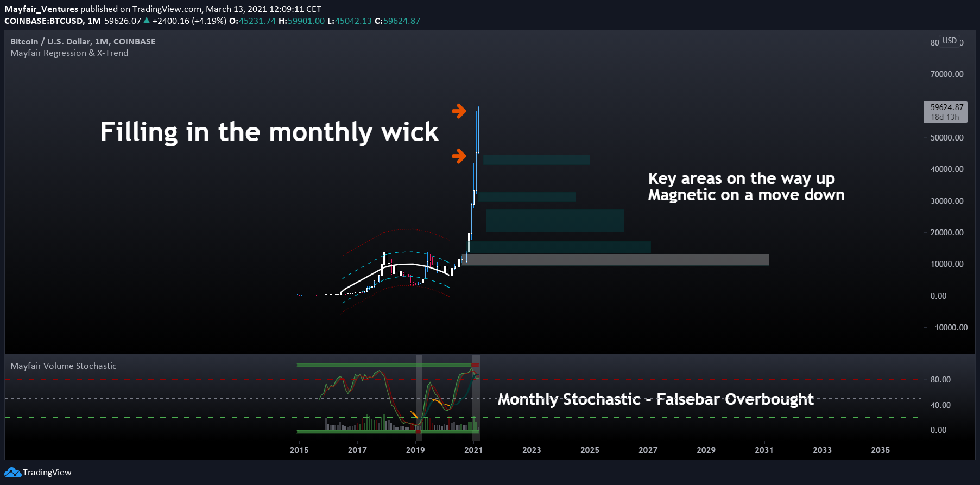980x485 pixels.
Task: Click the −10000.00 price axis label
Action: (x=949, y=328)
